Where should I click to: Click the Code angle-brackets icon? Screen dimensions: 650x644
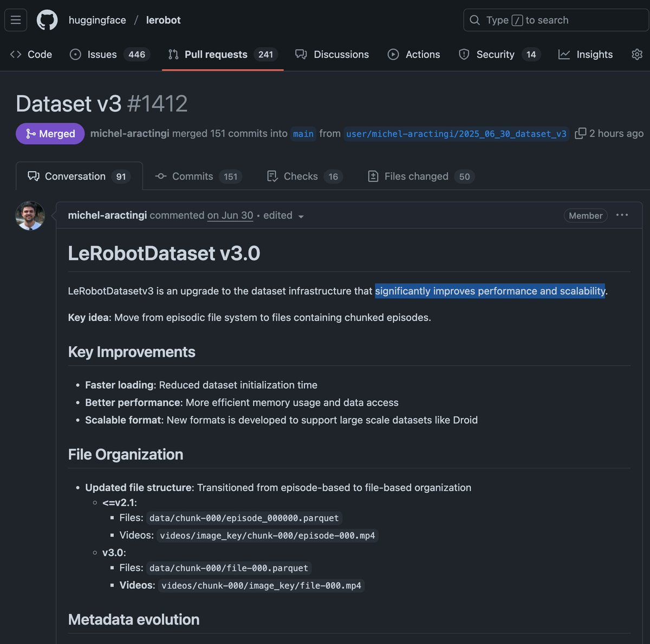(16, 54)
